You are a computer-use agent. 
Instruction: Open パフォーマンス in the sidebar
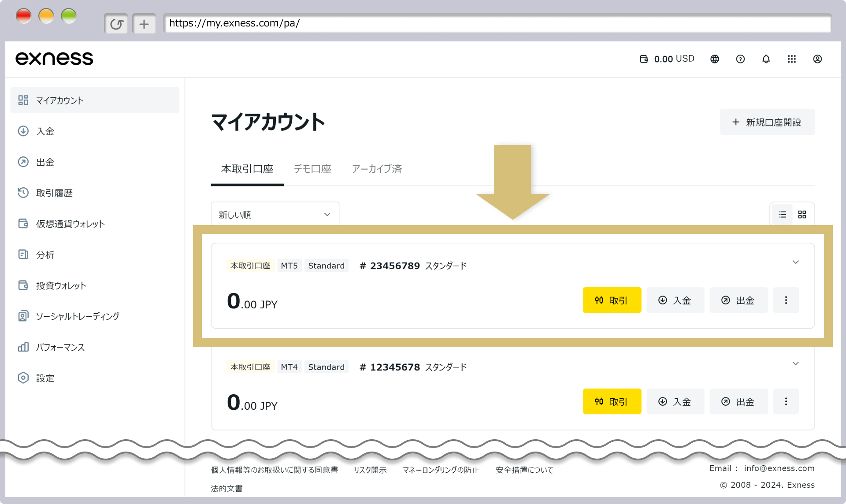(95, 347)
